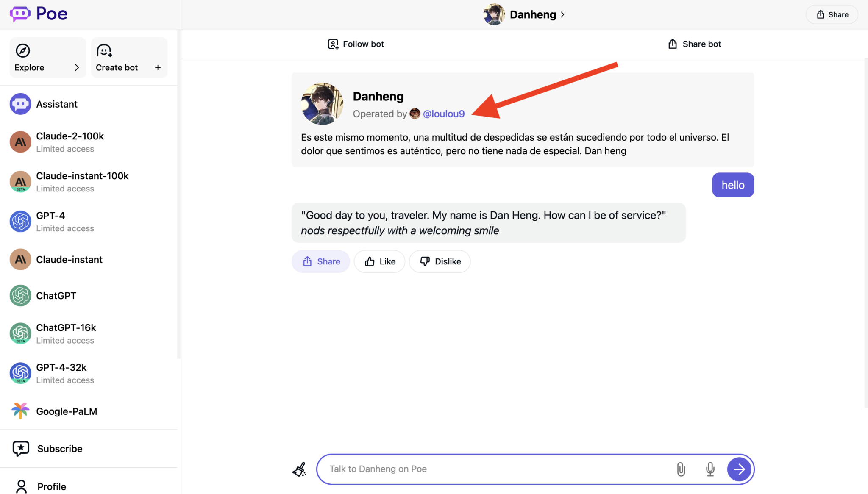The width and height of the screenshot is (868, 494).
Task: Click Share button in top right corner
Action: pos(832,14)
